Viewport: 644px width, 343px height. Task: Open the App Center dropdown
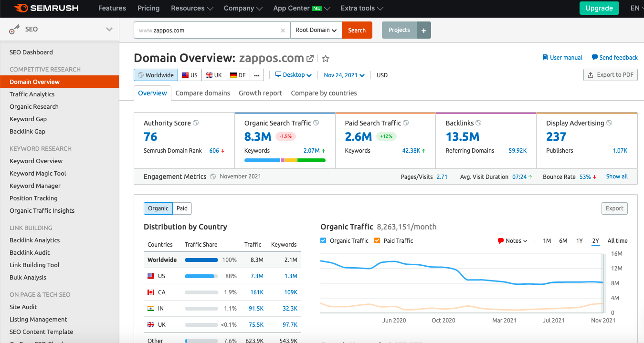click(x=302, y=8)
